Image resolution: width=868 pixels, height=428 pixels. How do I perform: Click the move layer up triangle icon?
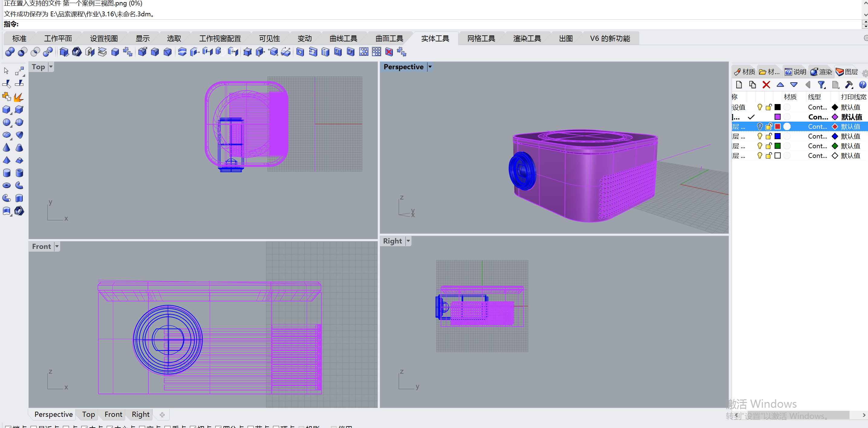pyautogui.click(x=780, y=85)
